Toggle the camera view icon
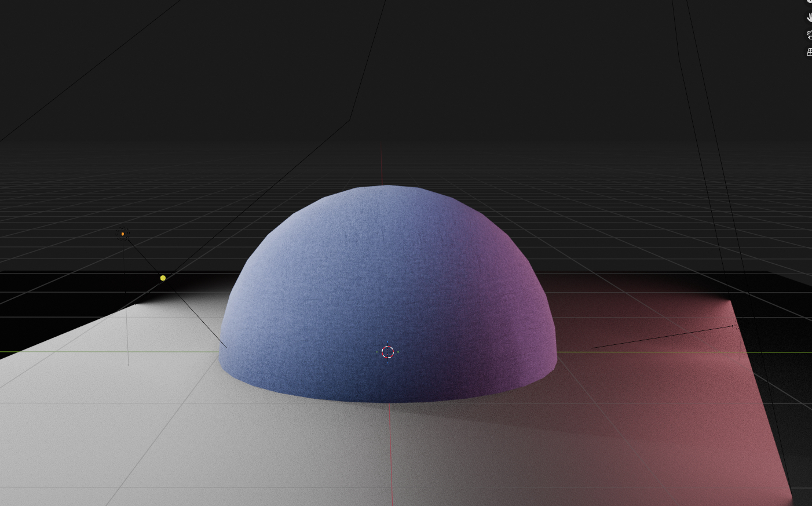812x506 pixels. click(x=810, y=35)
